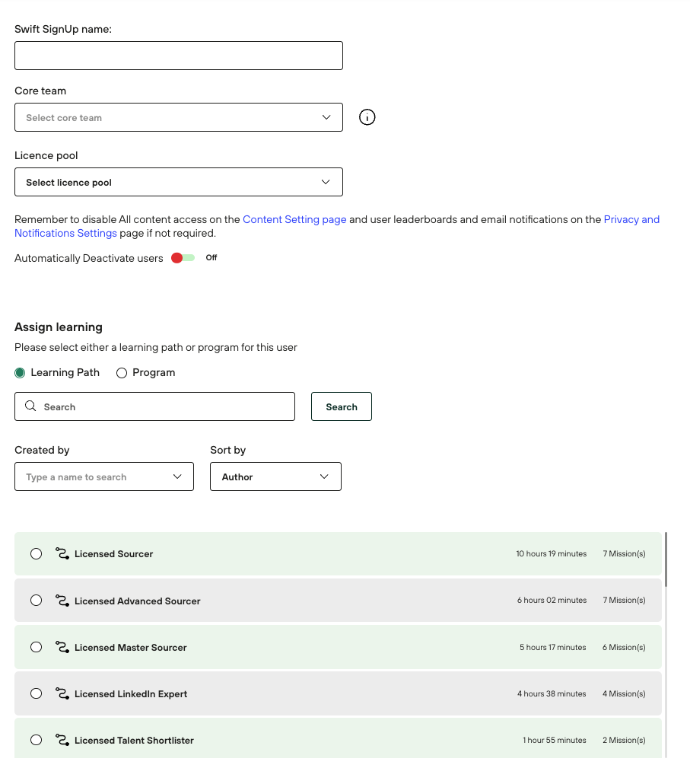Click the learning path list scrollbar
690x784 pixels.
[x=666, y=559]
